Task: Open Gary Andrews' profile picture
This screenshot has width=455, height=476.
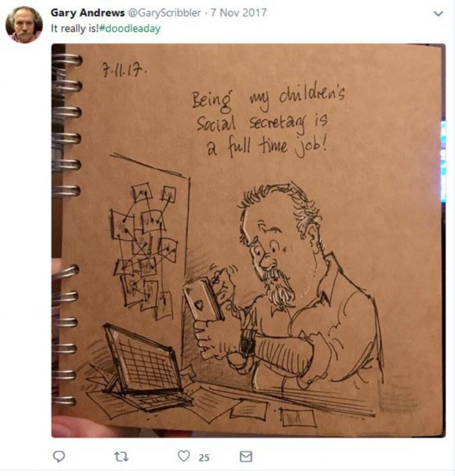Action: point(24,25)
